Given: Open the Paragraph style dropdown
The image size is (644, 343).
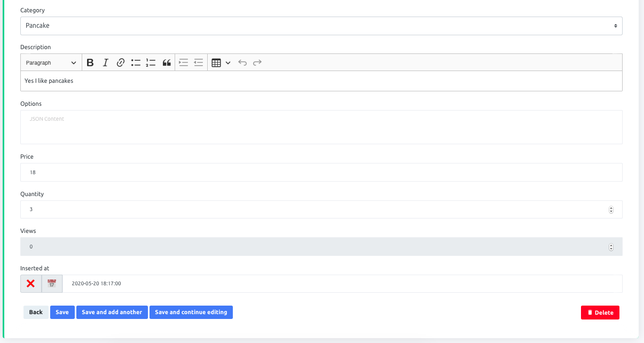Looking at the screenshot, I should coord(51,62).
